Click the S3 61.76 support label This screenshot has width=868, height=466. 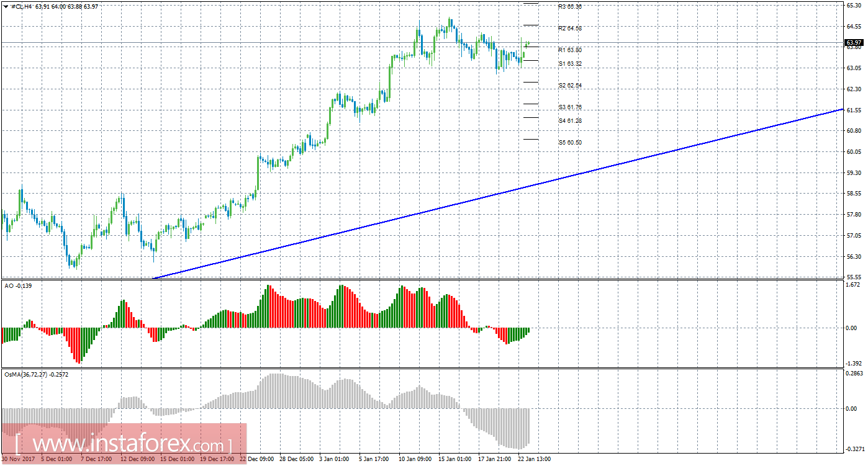coord(569,107)
